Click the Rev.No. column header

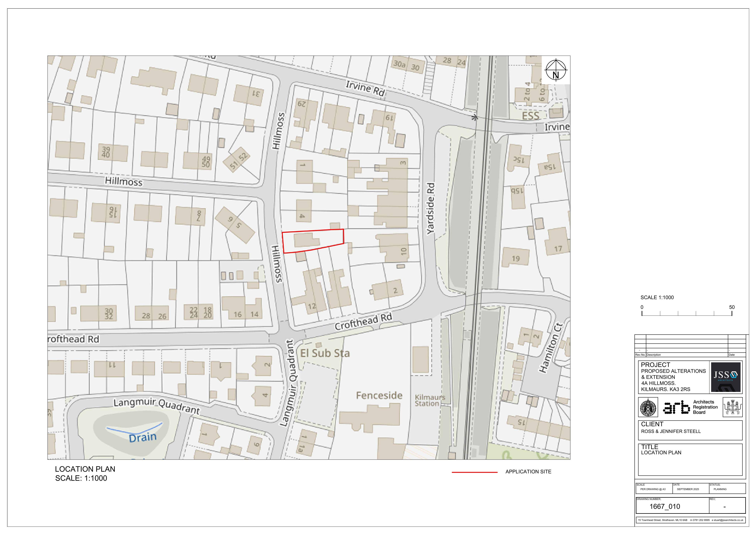[x=640, y=355]
